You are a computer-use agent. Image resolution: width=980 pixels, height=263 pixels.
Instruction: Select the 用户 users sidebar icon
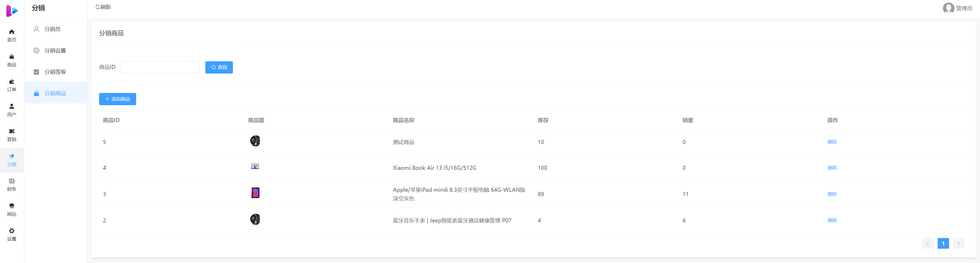(12, 106)
